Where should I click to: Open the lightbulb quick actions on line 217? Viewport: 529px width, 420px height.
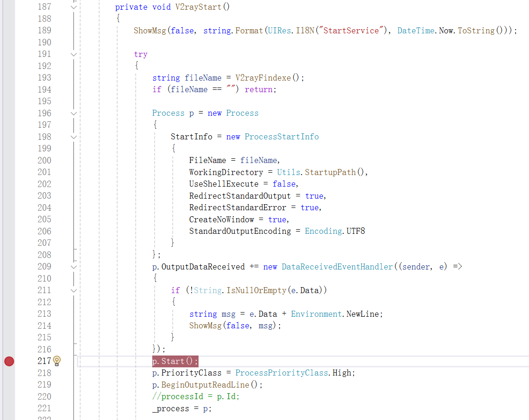pyautogui.click(x=57, y=361)
